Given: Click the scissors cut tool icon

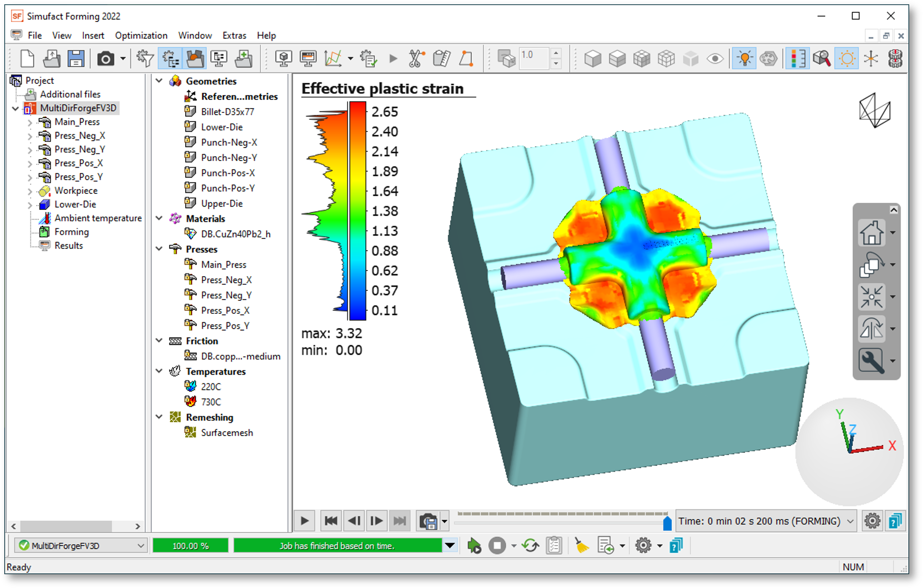Looking at the screenshot, I should pos(416,59).
